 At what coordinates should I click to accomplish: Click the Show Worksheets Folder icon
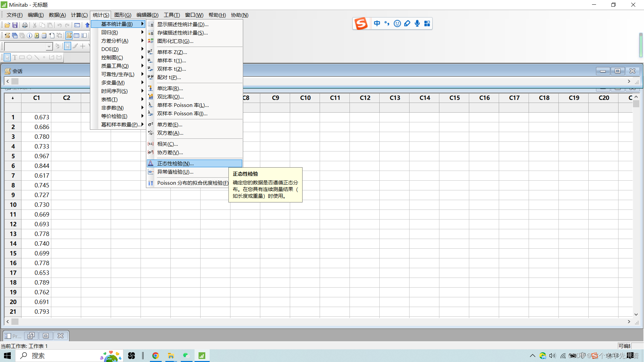coord(15,36)
